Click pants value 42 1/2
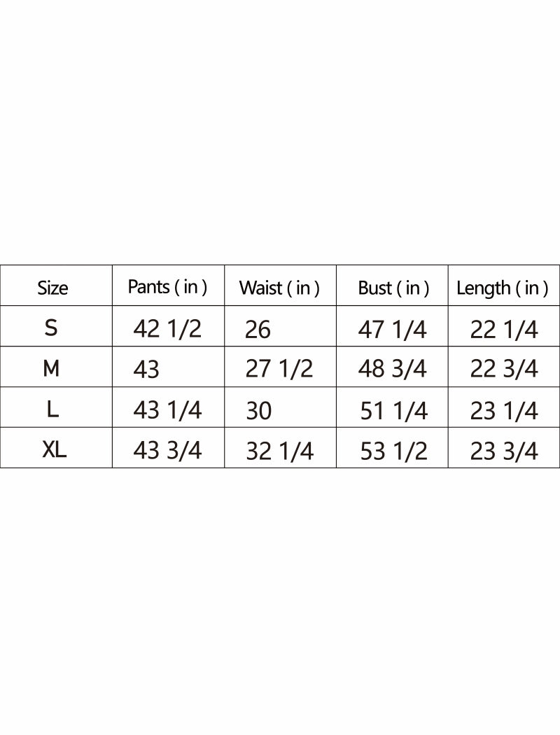Image resolution: width=560 pixels, height=735 pixels. 167,328
